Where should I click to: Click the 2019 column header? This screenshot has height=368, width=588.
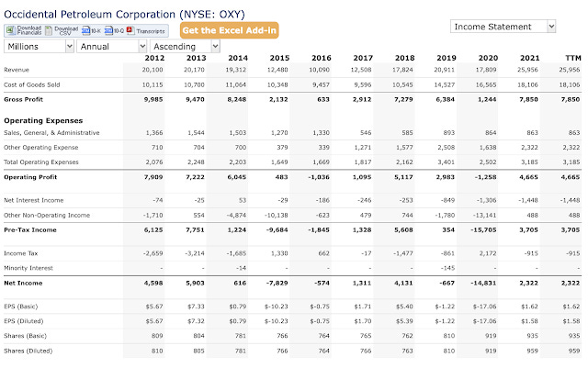[447, 58]
